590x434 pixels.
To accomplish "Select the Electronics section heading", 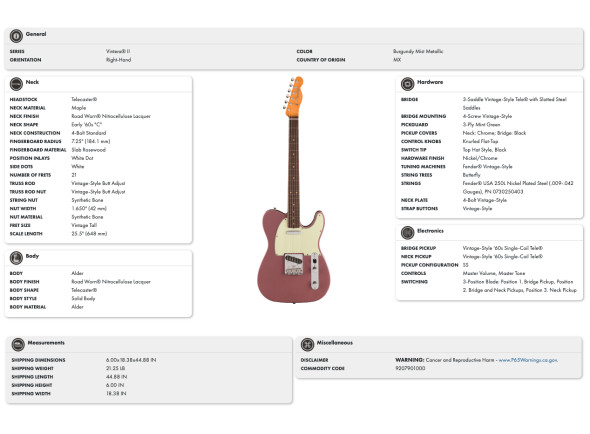I will 430,231.
